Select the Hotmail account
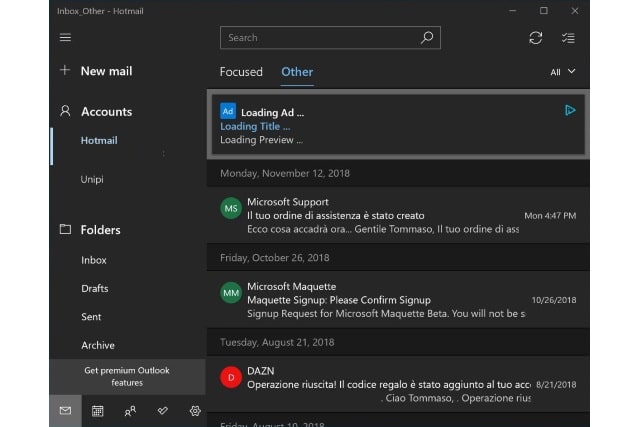Viewport: 640px width, 427px height. (x=99, y=140)
